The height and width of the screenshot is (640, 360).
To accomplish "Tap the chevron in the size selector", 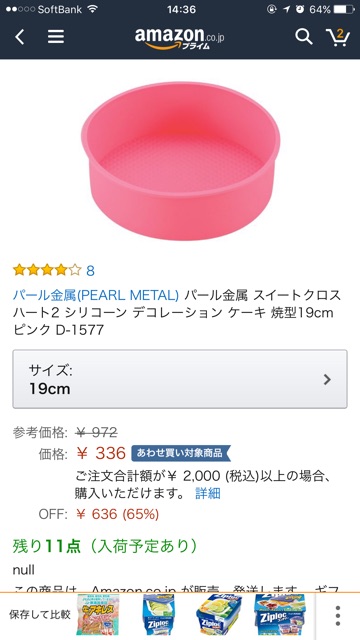I will click(327, 380).
